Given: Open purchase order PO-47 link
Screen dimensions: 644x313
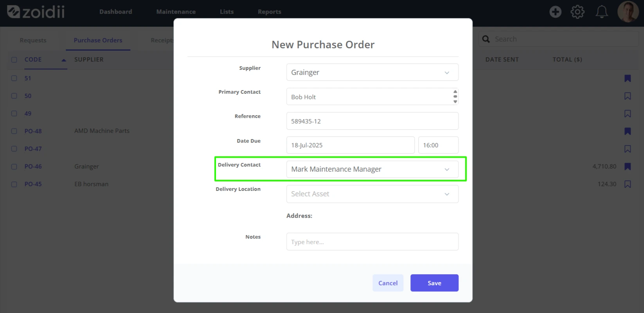Looking at the screenshot, I should point(33,149).
